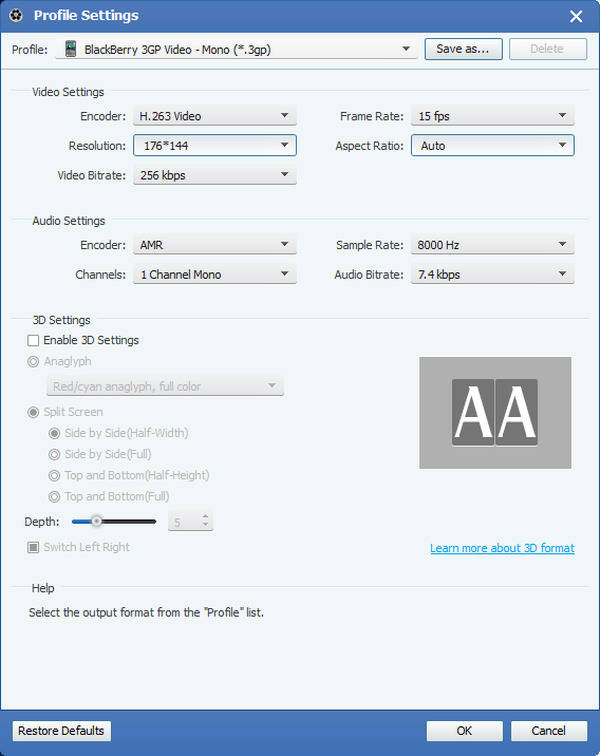Click the BlackBerry phone icon in Profile field

[70, 49]
